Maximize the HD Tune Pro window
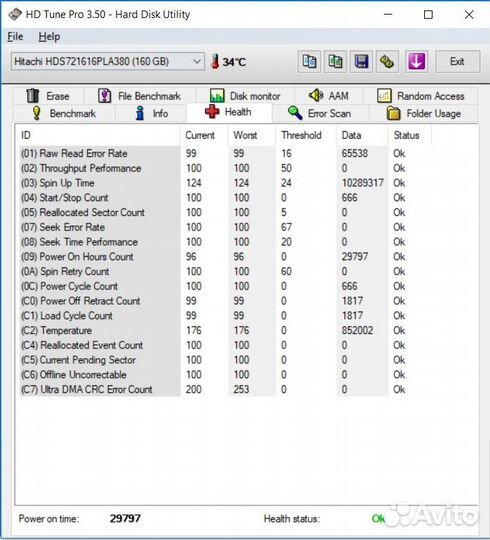The height and width of the screenshot is (540, 490). pyautogui.click(x=428, y=14)
